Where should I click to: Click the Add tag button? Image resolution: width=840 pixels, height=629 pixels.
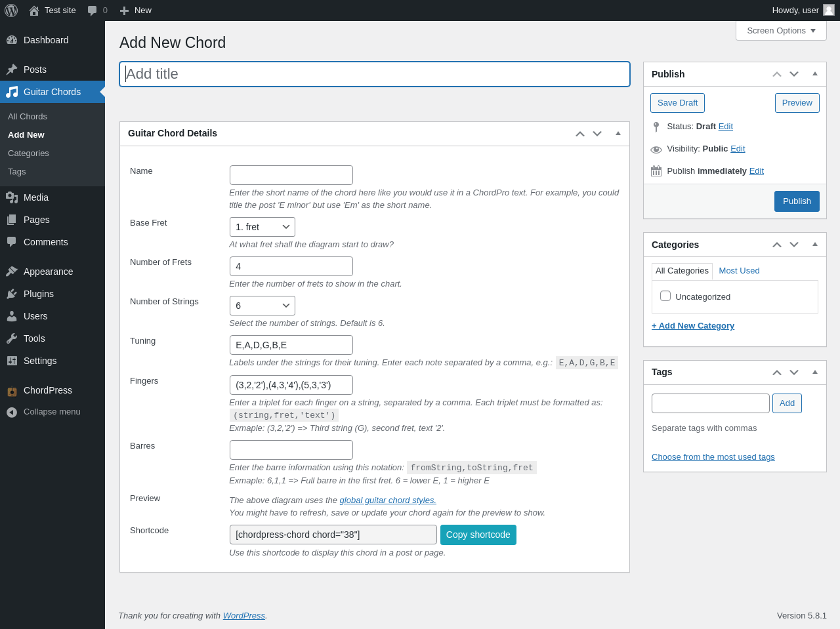click(x=787, y=403)
